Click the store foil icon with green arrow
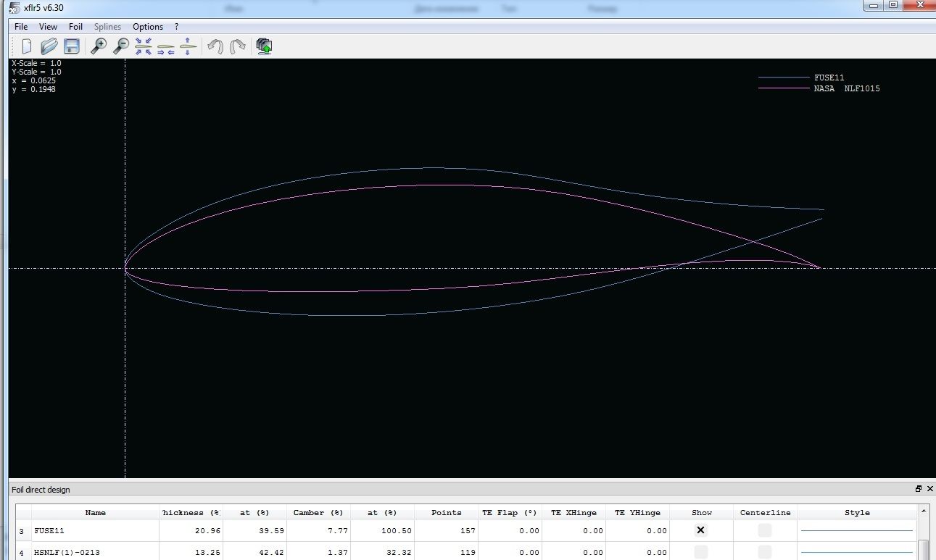Viewport: 936px width, 560px height. pos(265,46)
